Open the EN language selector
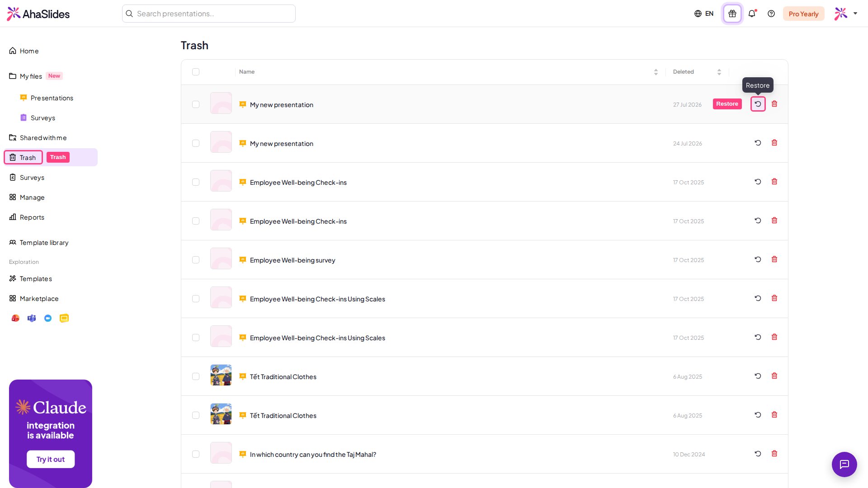The height and width of the screenshot is (488, 868). click(704, 14)
